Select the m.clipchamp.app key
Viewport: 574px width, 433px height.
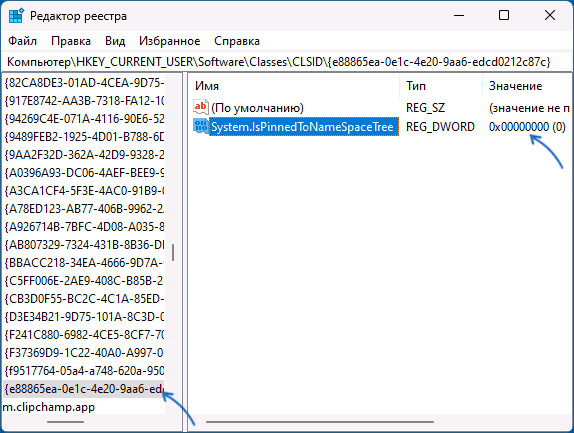49,407
